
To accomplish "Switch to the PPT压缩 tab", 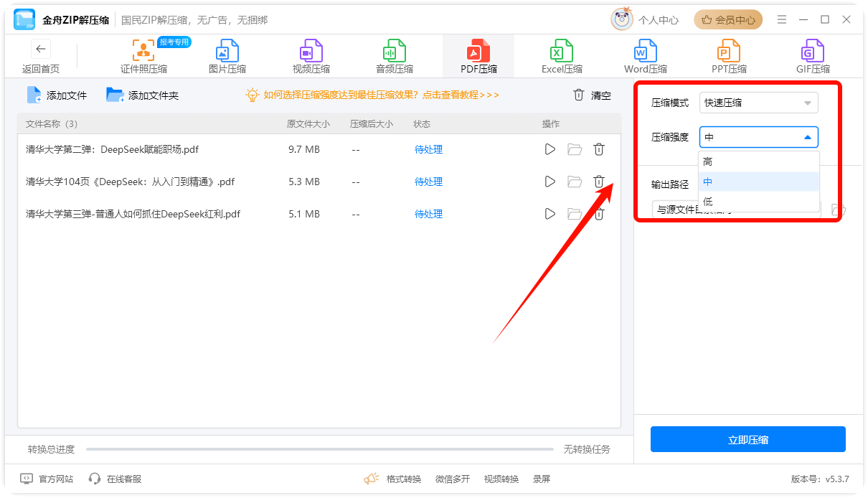I will point(729,57).
